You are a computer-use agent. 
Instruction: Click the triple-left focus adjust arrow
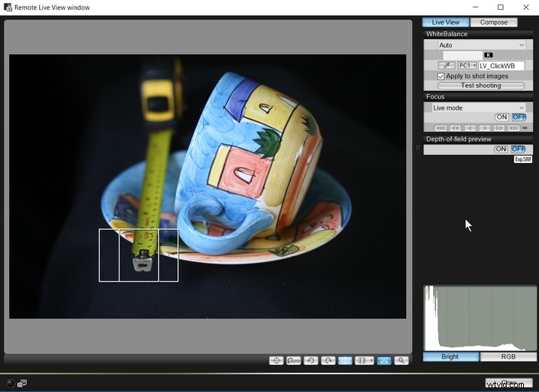[x=441, y=128]
